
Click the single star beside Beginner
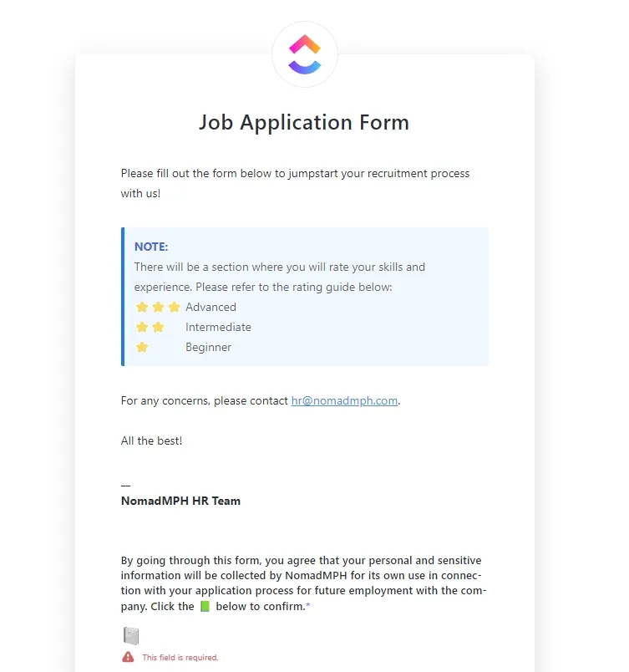[x=142, y=347]
